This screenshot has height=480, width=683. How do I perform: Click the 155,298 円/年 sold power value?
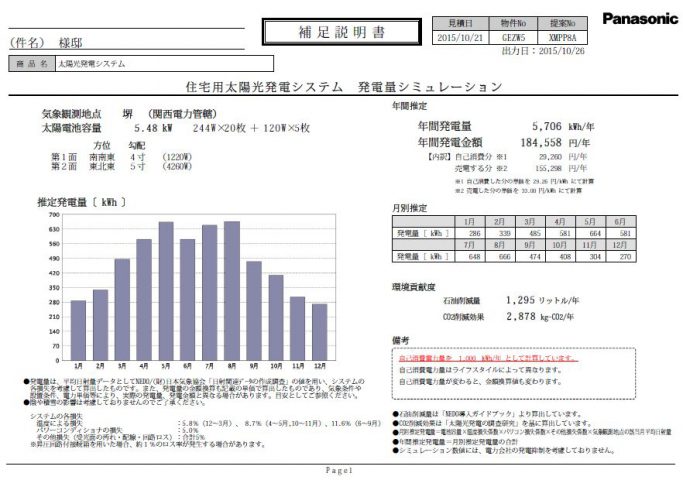(x=561, y=168)
